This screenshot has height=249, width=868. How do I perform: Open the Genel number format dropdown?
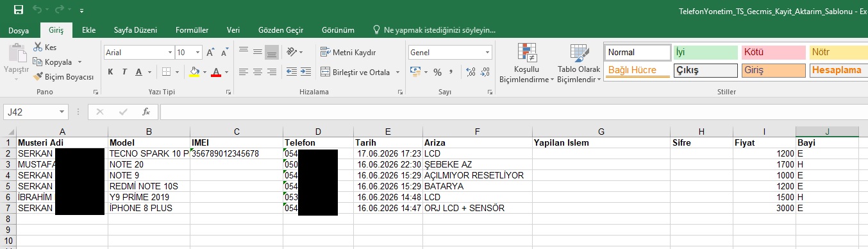point(487,53)
